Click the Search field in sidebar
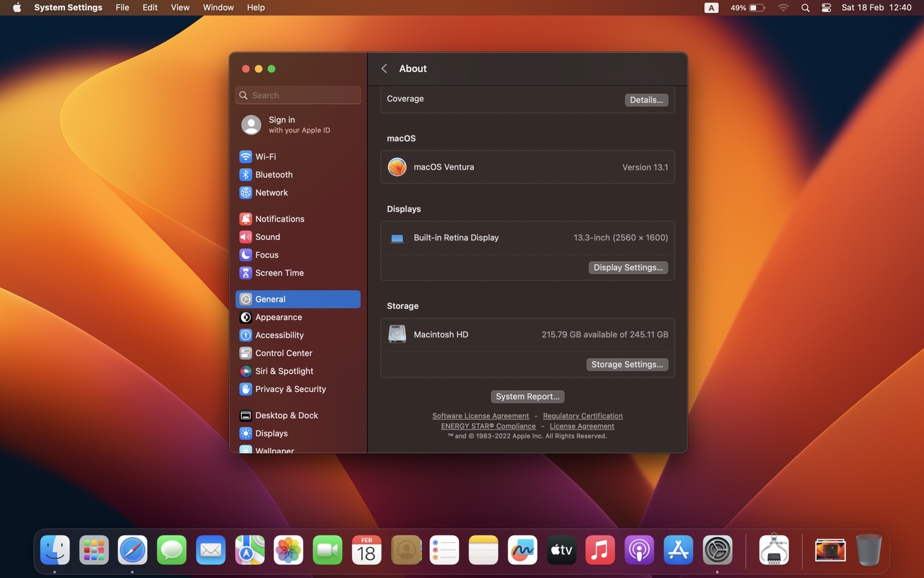 pyautogui.click(x=298, y=95)
